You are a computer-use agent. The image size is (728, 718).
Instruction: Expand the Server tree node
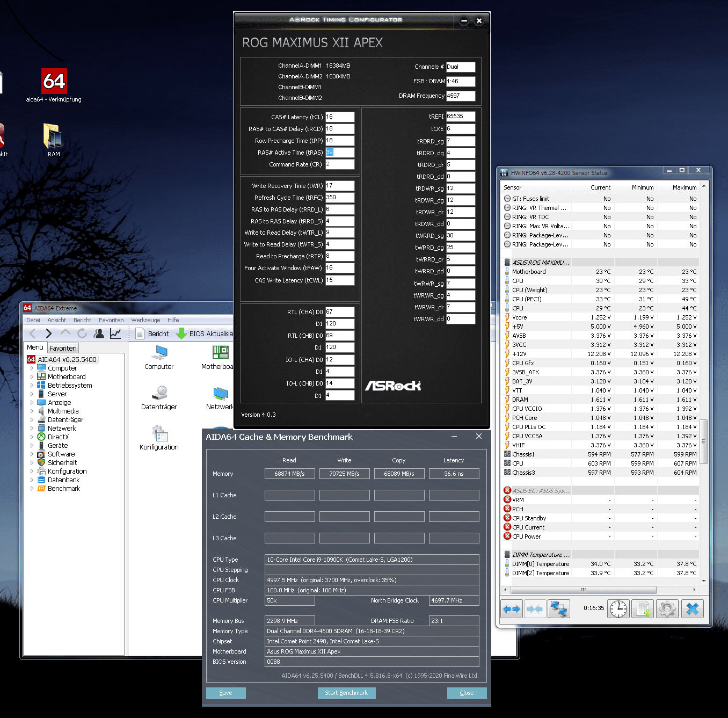click(32, 394)
